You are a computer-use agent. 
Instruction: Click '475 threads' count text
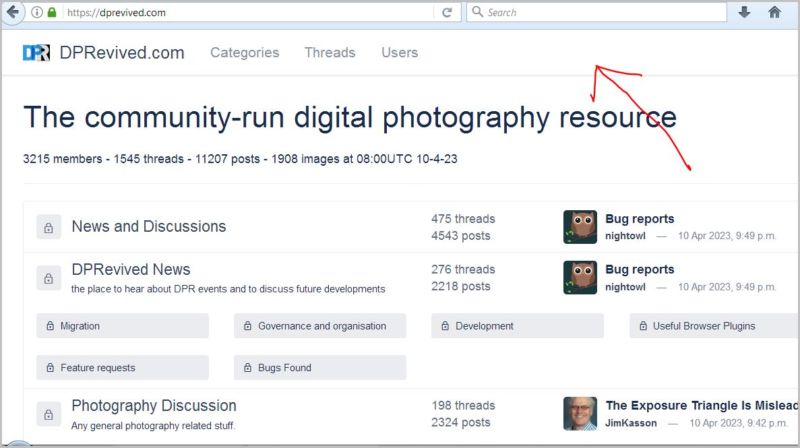tap(463, 219)
